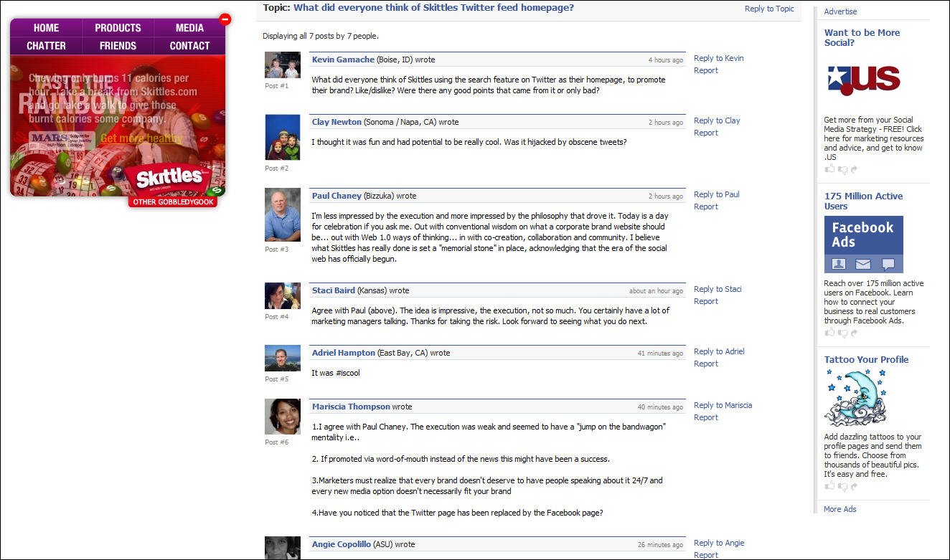Report Paul Chaney's post
The width and height of the screenshot is (950, 560).
[x=706, y=207]
